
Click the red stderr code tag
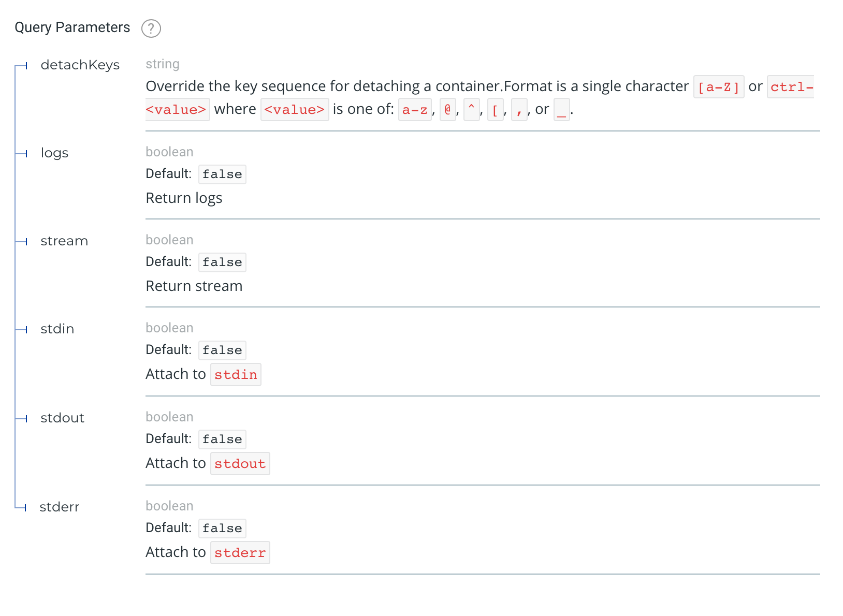pos(240,553)
